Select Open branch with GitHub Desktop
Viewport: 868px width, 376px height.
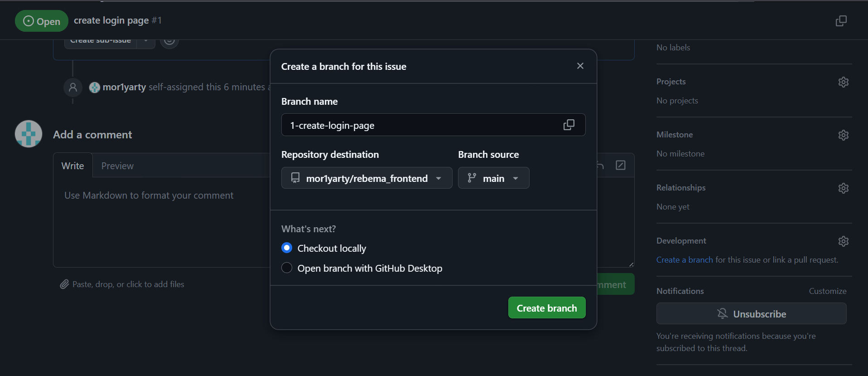287,268
